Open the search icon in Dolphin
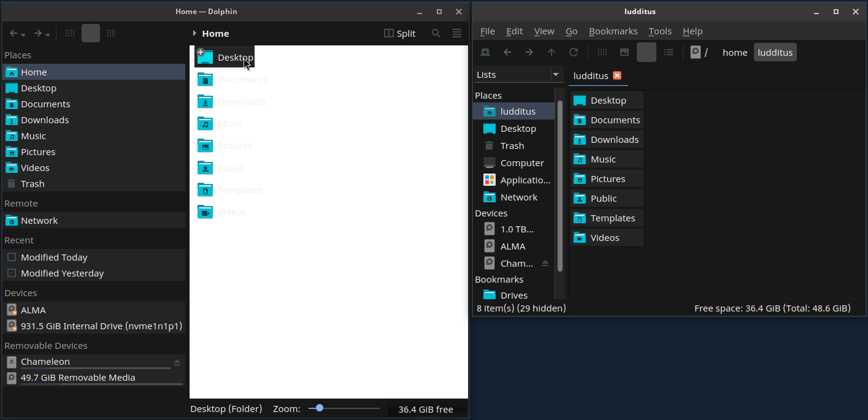This screenshot has width=868, height=420. pos(436,34)
